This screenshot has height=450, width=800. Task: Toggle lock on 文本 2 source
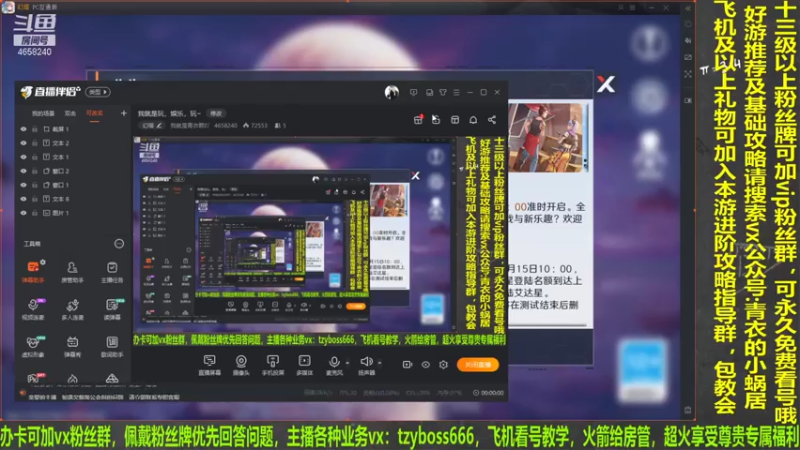click(x=35, y=143)
